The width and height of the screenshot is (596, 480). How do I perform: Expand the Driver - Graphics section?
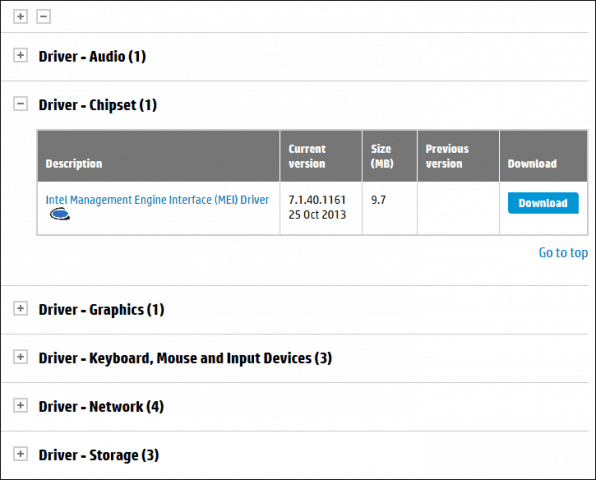[21, 308]
